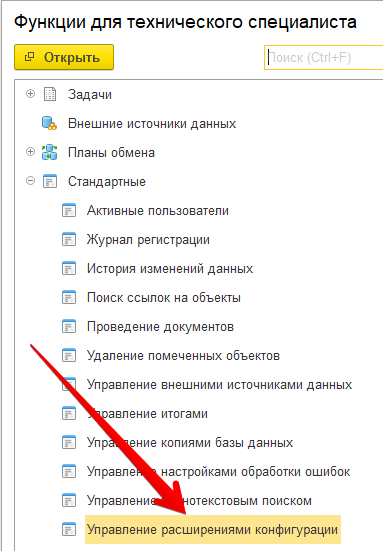Select Управление расширениями конфигурации item
The height and width of the screenshot is (551, 383).
[213, 530]
